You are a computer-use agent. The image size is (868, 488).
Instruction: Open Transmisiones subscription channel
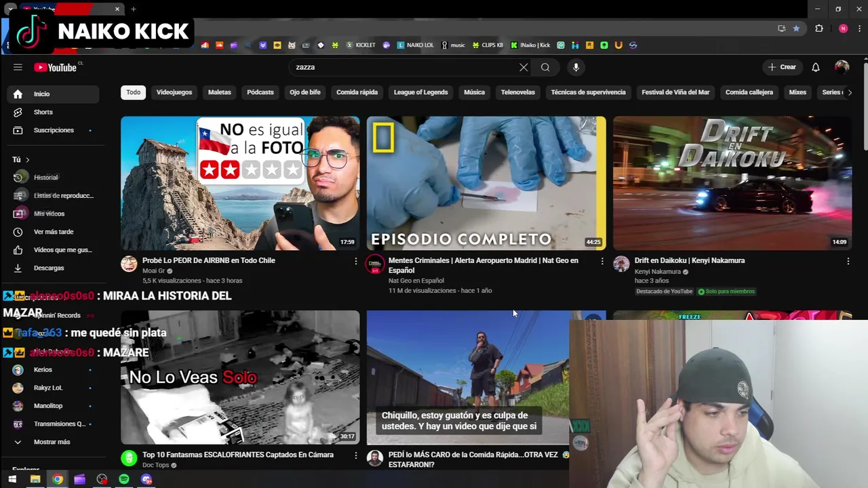pyautogui.click(x=54, y=424)
